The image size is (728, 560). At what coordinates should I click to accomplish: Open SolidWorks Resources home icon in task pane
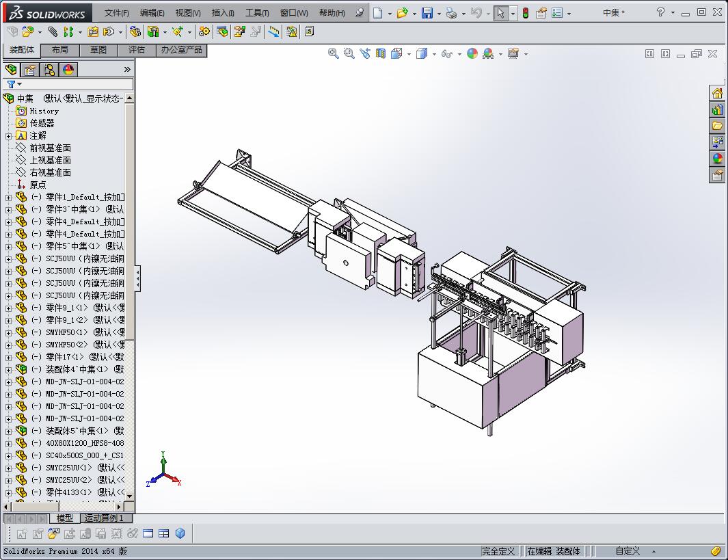click(x=717, y=93)
